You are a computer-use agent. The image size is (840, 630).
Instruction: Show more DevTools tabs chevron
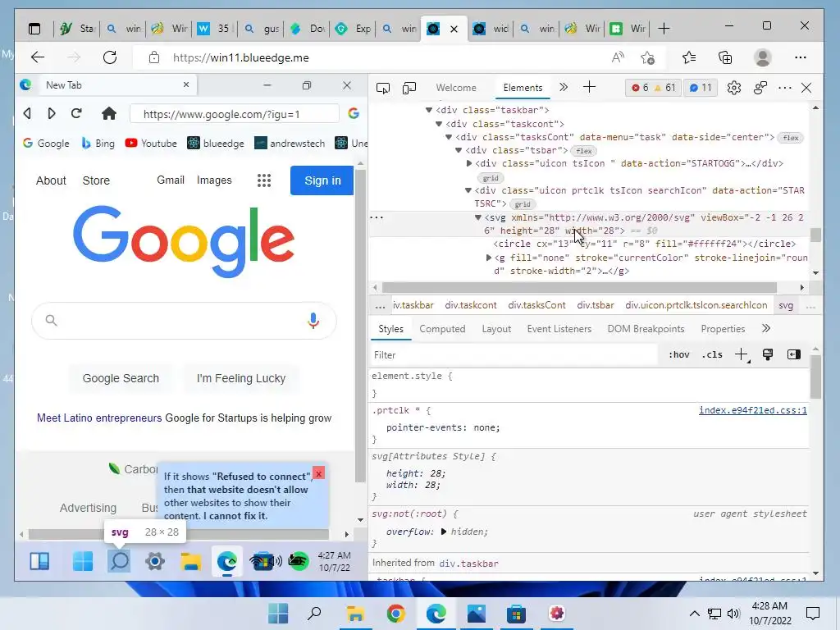point(564,87)
